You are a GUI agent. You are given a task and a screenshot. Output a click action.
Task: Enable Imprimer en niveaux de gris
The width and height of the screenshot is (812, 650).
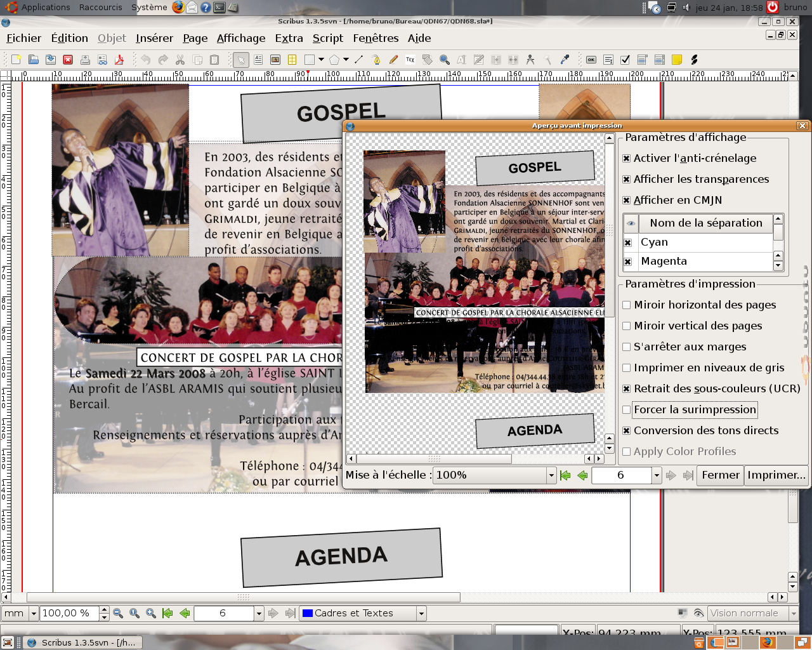(x=627, y=368)
